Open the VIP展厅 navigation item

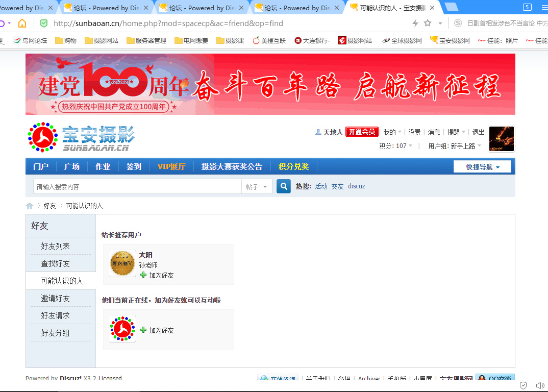171,166
